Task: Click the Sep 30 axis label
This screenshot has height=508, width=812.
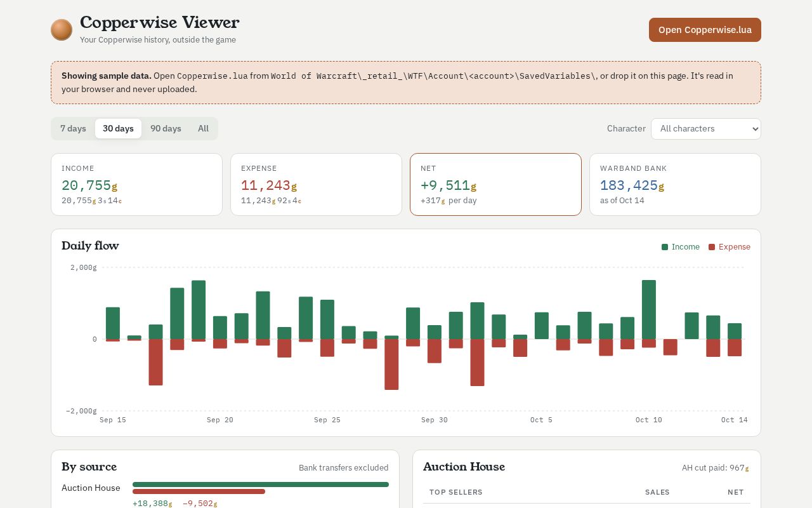Action: [435, 420]
